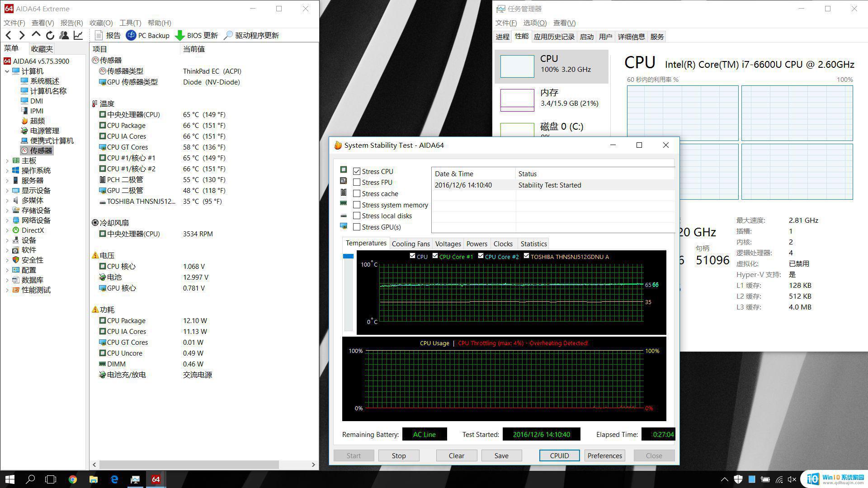This screenshot has width=868, height=488.
Task: Open PC Backup from the toolbar
Action: (148, 35)
